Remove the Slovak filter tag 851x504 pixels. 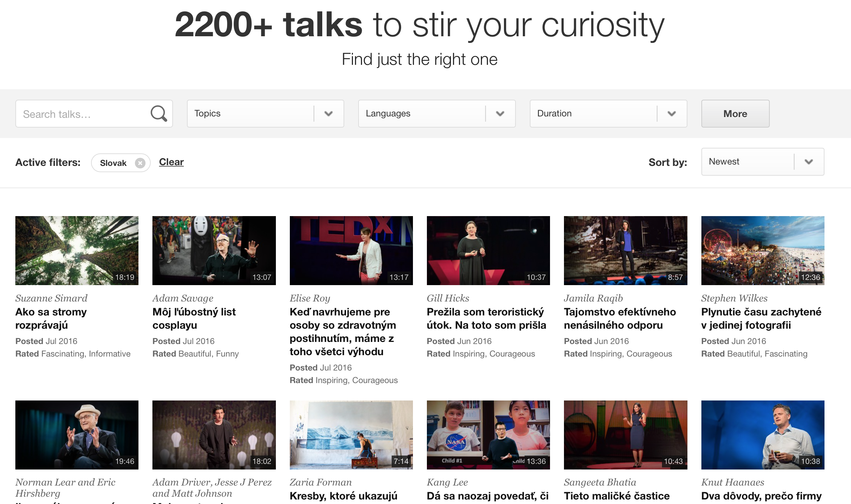(x=140, y=163)
